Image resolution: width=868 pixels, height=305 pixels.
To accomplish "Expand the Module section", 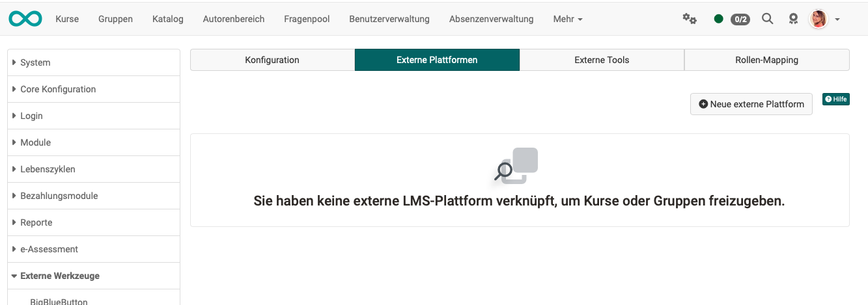I will 94,142.
